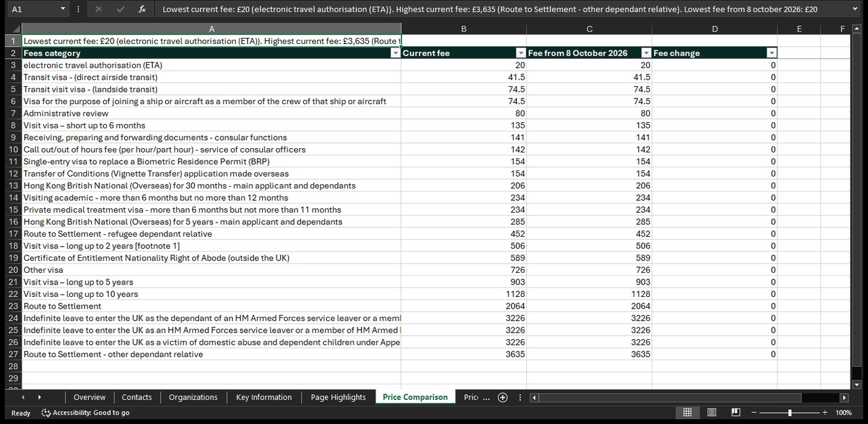Open the Name Box dropdown arrow
Viewport: 868px width, 424px height.
[x=63, y=9]
